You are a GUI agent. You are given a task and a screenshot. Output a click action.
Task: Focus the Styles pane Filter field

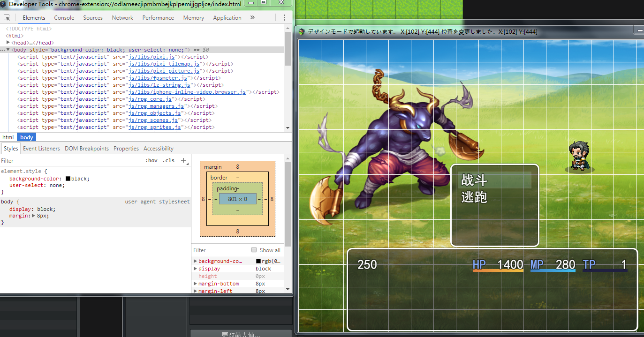click(70, 160)
